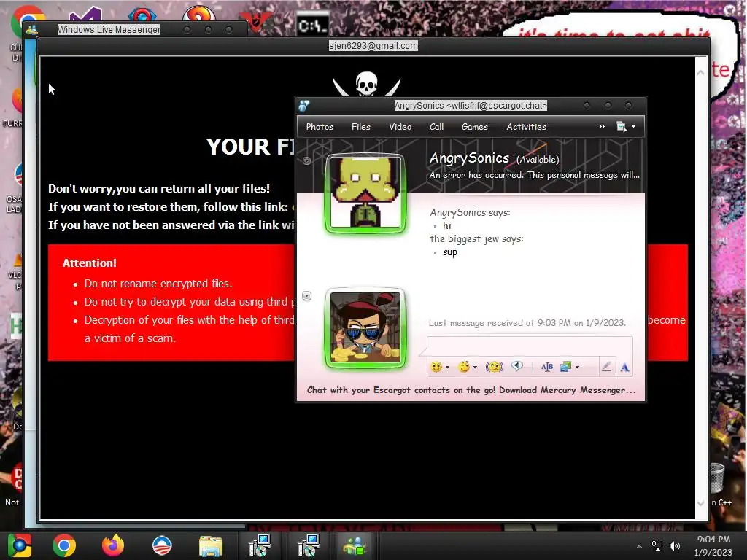Viewport: 747px width, 560px height.
Task: Collapse your own display picture with arrow
Action: (x=307, y=296)
